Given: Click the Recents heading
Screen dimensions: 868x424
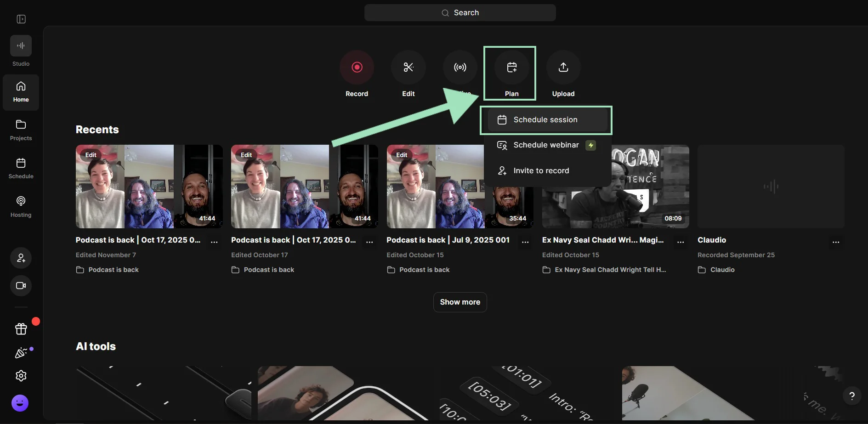Looking at the screenshot, I should (97, 130).
